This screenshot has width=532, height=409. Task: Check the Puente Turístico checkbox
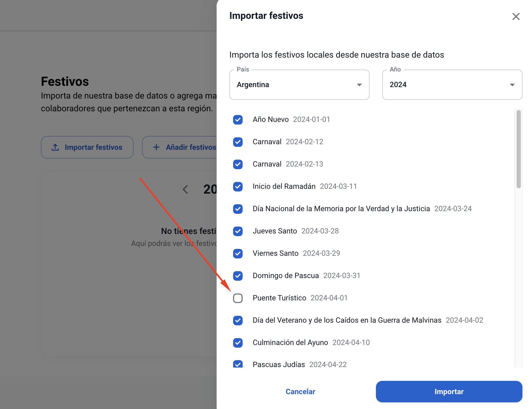coord(238,298)
